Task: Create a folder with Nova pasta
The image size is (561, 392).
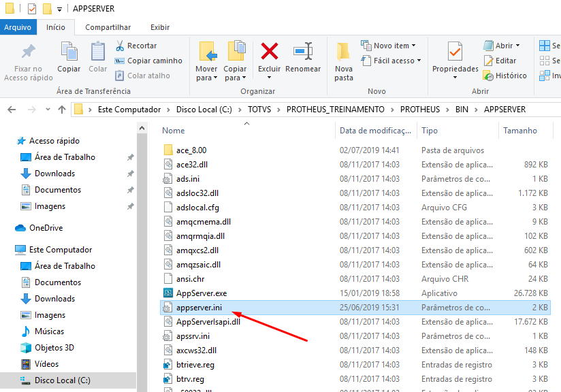Action: [343, 61]
